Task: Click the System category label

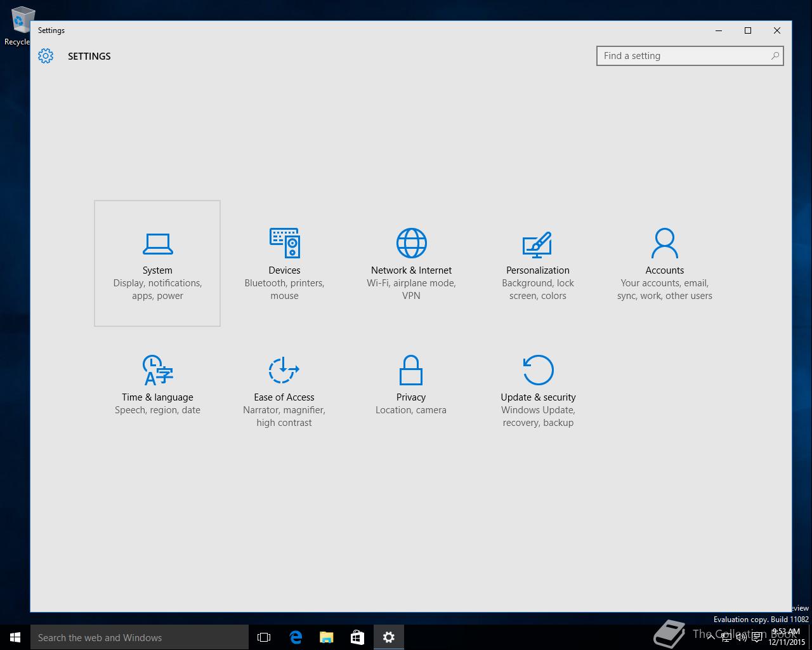Action: pyautogui.click(x=157, y=270)
